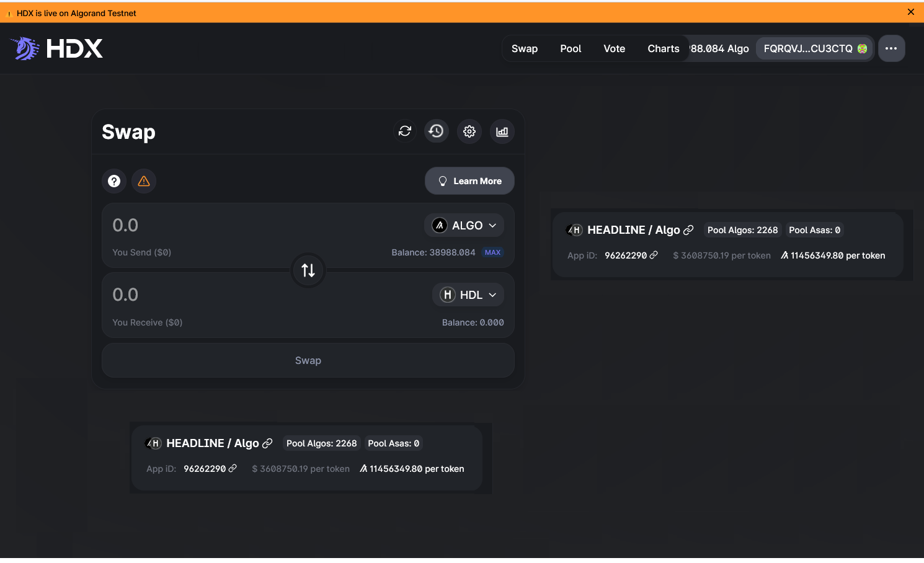Click HEADLINE / Algo title in right card
Image resolution: width=924 pixels, height=563 pixels.
pyautogui.click(x=634, y=230)
